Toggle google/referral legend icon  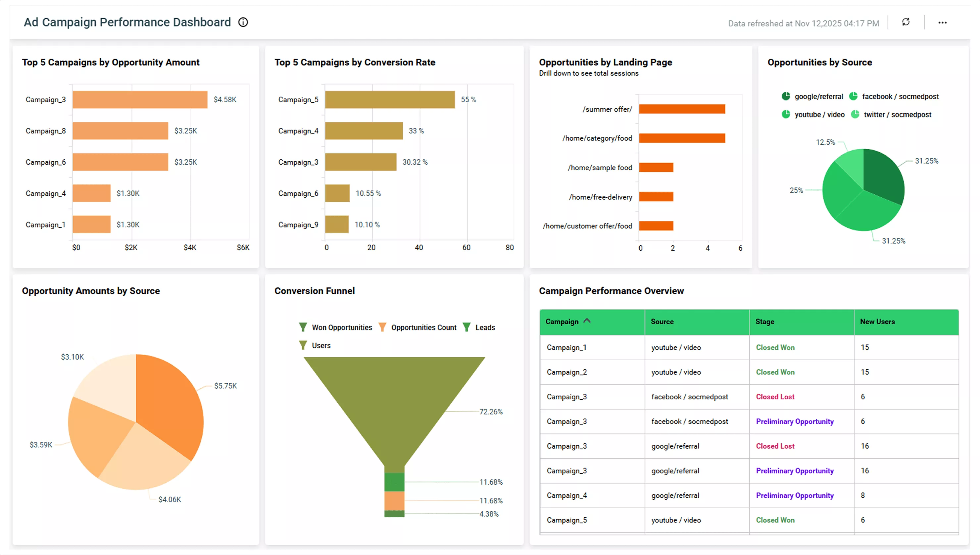pyautogui.click(x=786, y=96)
